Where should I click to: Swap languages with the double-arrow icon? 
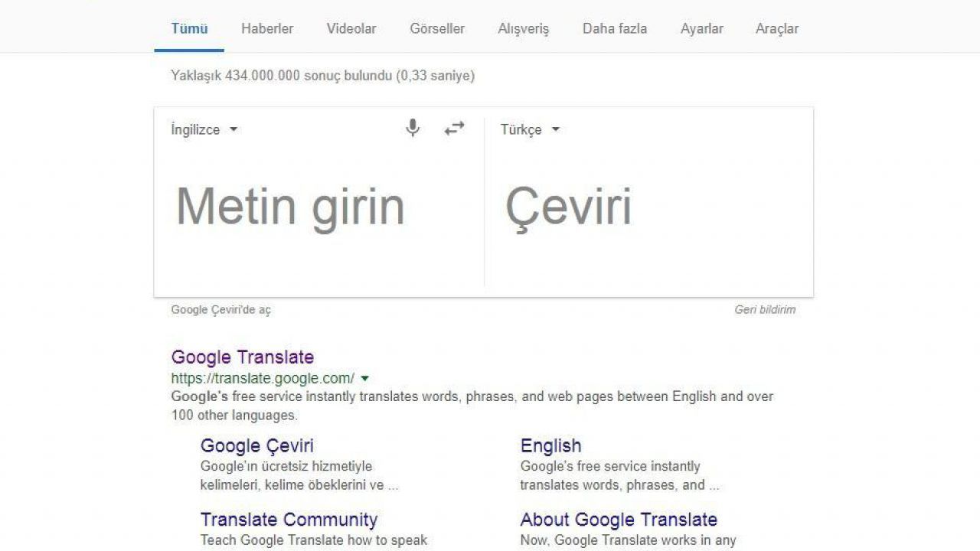[x=455, y=129]
